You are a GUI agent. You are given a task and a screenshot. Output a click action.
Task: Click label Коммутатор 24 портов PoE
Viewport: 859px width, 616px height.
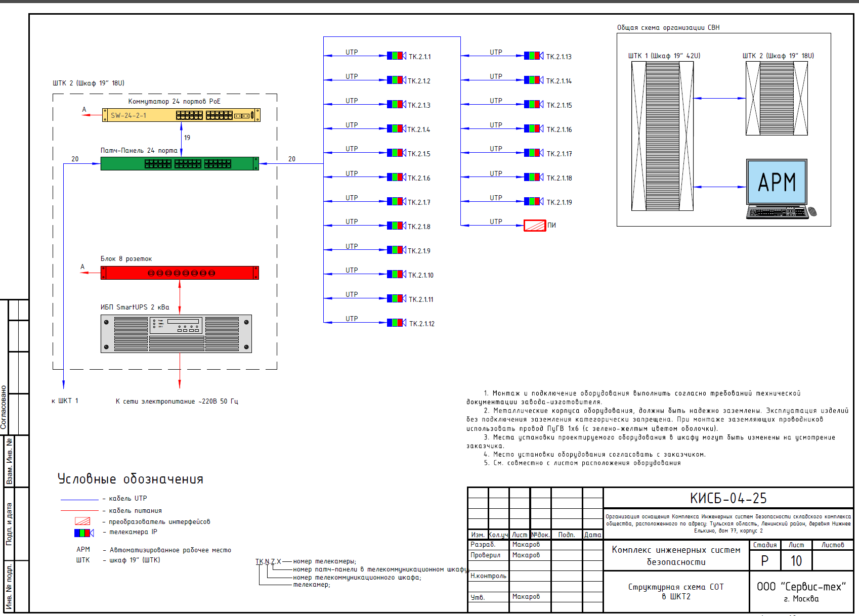(175, 101)
